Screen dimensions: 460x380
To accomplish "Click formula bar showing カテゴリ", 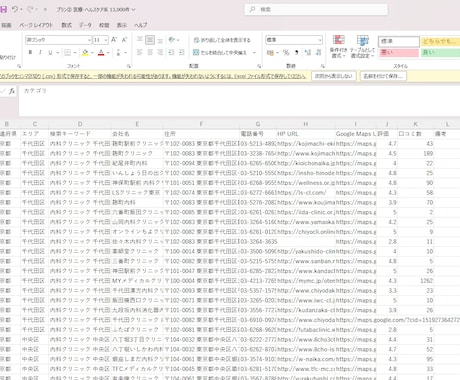I will [x=239, y=101].
